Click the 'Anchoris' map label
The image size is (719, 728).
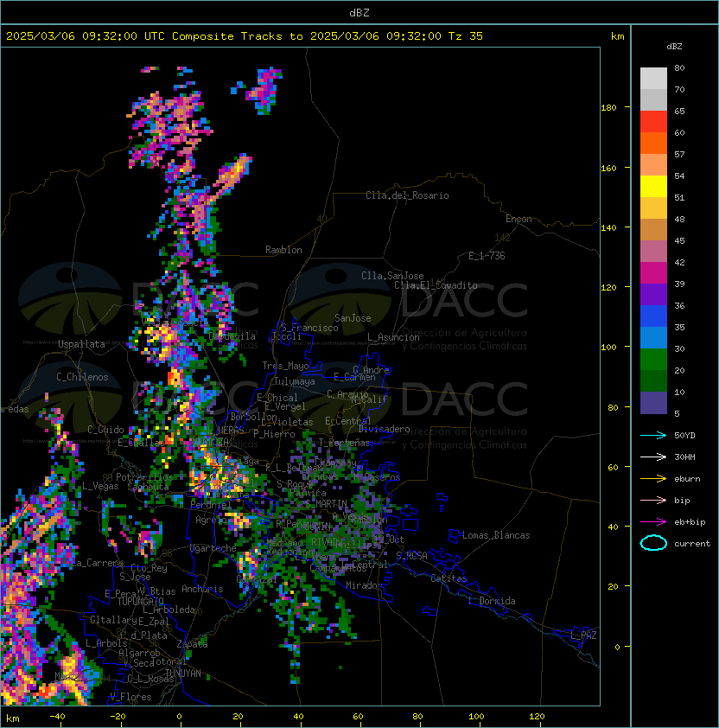point(202,589)
